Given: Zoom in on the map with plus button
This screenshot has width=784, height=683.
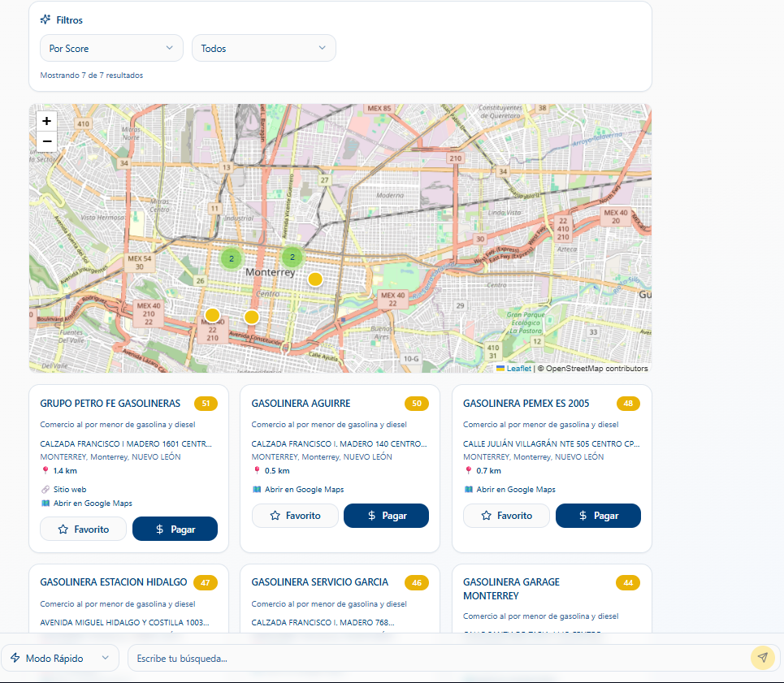Looking at the screenshot, I should click(x=46, y=121).
